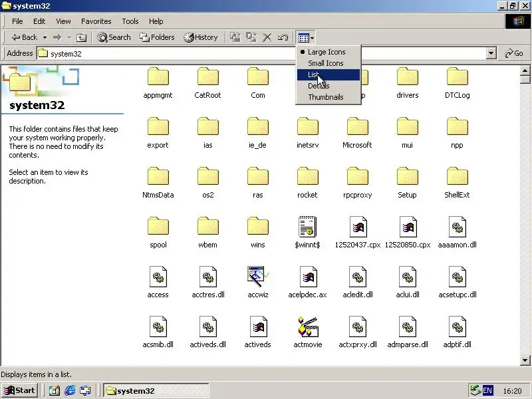Image resolution: width=532 pixels, height=399 pixels.
Task: Click the Delete toolbar icon
Action: tap(267, 37)
